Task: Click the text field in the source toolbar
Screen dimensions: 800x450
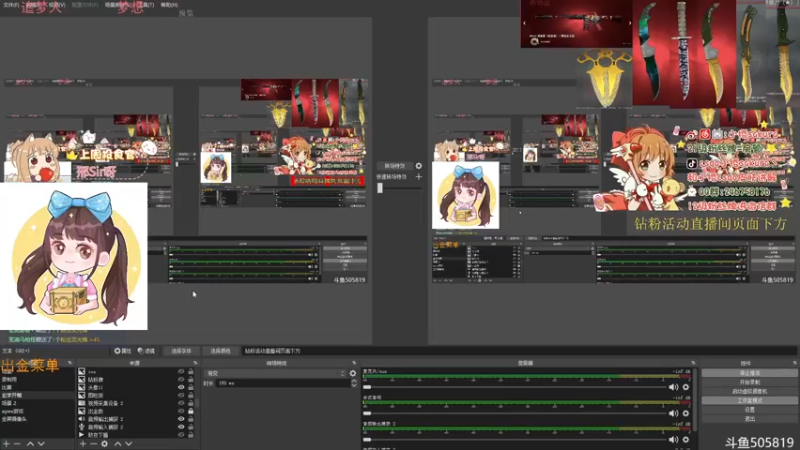Action: point(519,351)
